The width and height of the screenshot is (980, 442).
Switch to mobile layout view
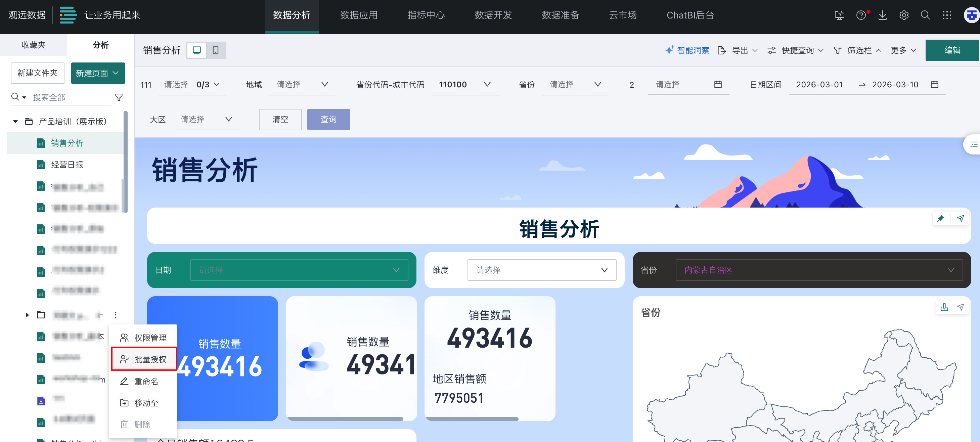[x=215, y=50]
